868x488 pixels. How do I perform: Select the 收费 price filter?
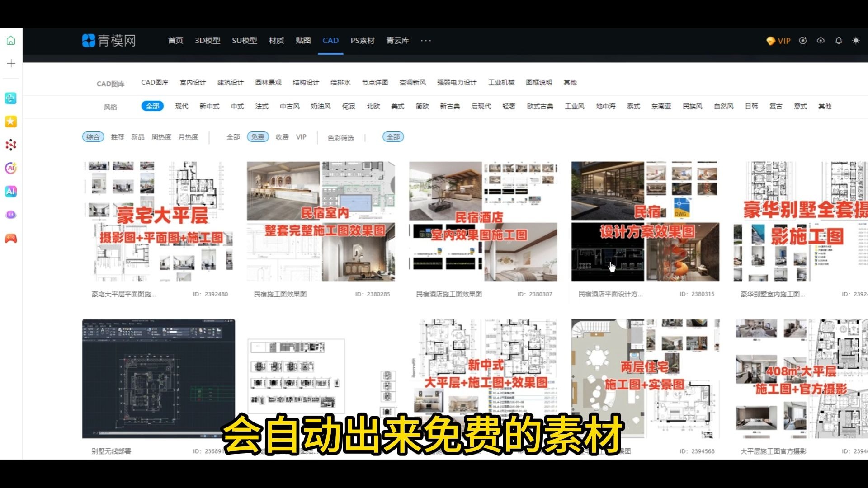(x=282, y=137)
